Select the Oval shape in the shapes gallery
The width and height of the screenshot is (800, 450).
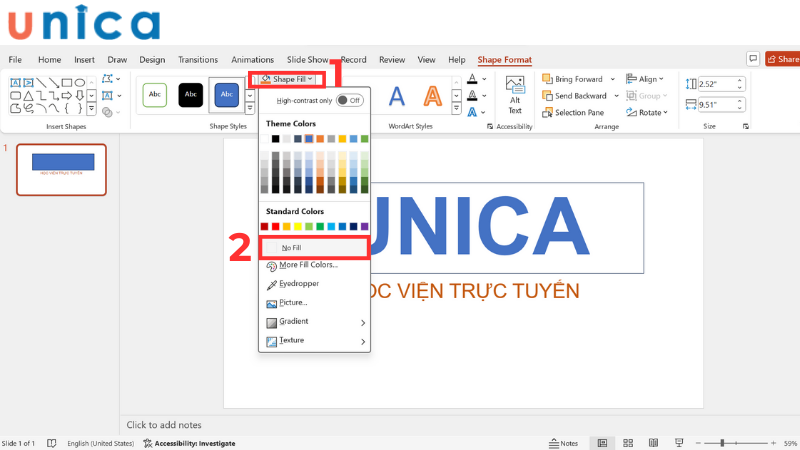coord(80,82)
